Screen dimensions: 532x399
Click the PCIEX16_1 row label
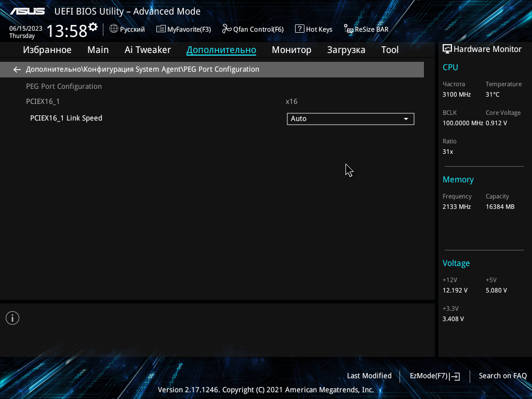point(43,101)
